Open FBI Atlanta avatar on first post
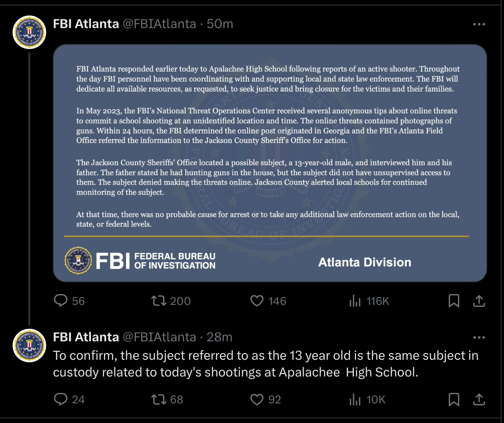Viewport: 504px width, 423px height. tap(29, 32)
